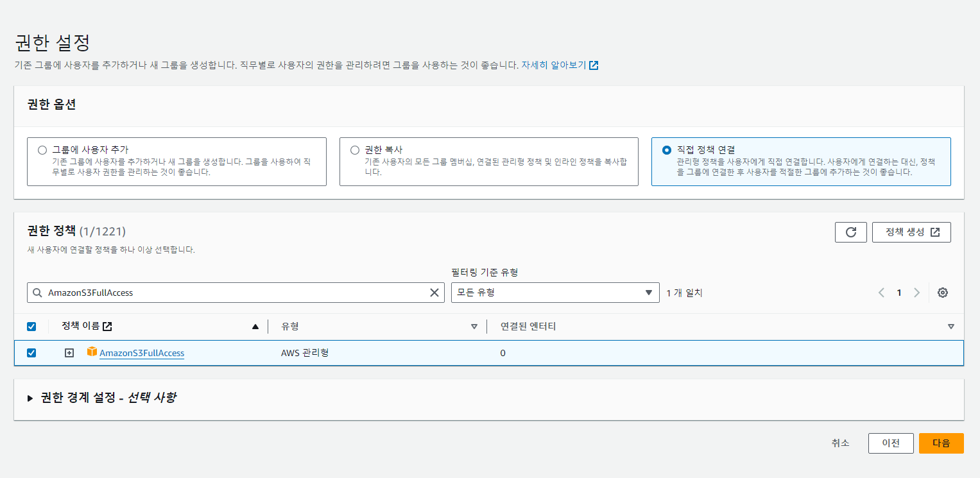Screen dimensions: 980x478
Task: Open table preferences via the gear icon
Action: 942,292
